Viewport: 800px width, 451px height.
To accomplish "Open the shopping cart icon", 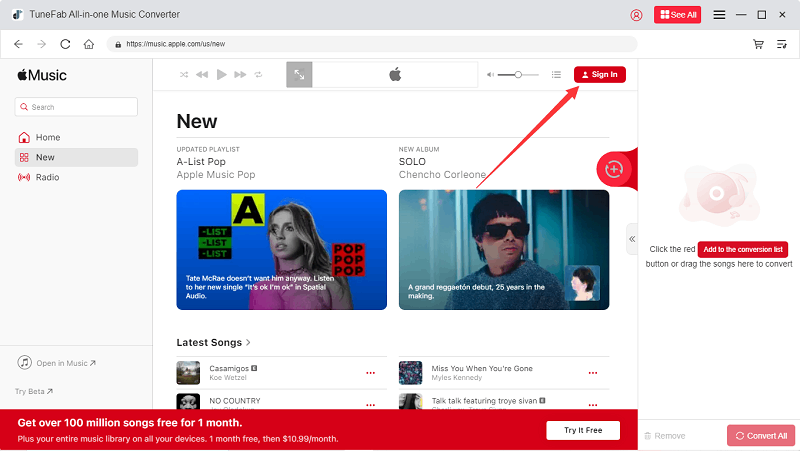I will 758,44.
